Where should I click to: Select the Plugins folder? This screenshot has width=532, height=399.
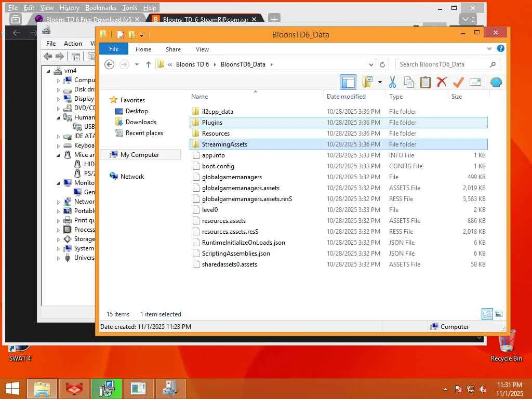[338, 123]
